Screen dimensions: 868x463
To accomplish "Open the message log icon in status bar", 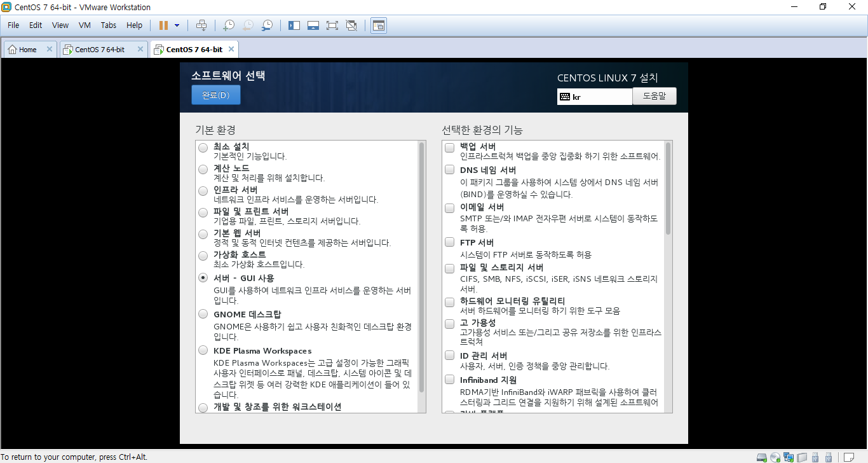I will pyautogui.click(x=849, y=457).
